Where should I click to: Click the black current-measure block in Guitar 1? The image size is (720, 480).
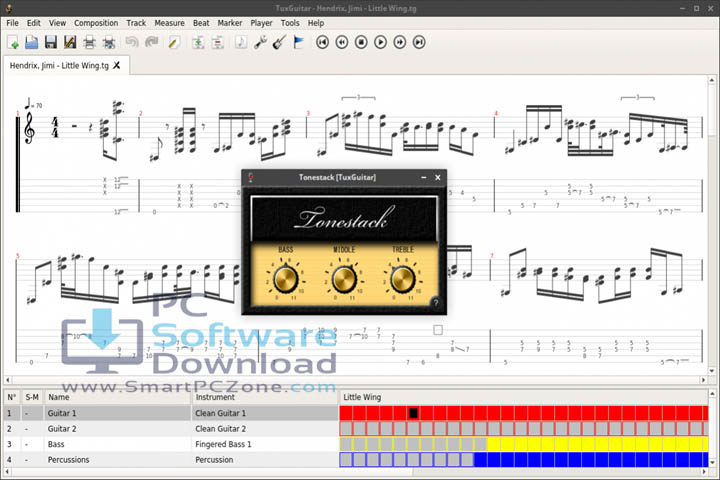(413, 413)
